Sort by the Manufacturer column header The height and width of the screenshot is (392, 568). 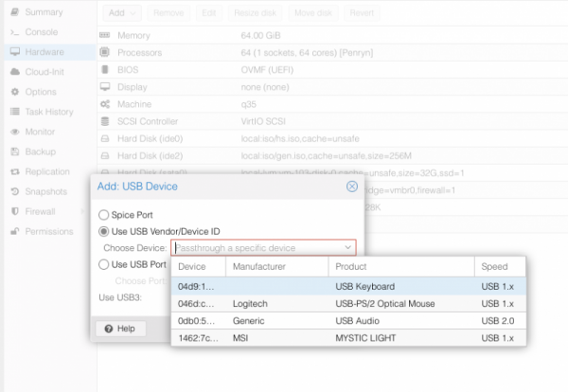coord(276,267)
